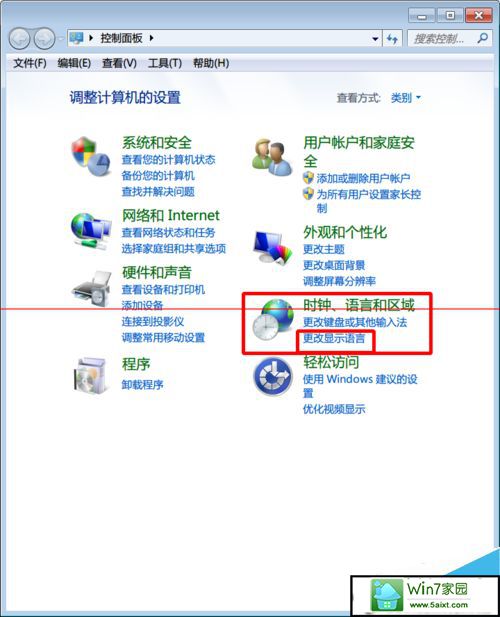
Task: Open the Network and Internet globe icon
Action: pyautogui.click(x=90, y=231)
